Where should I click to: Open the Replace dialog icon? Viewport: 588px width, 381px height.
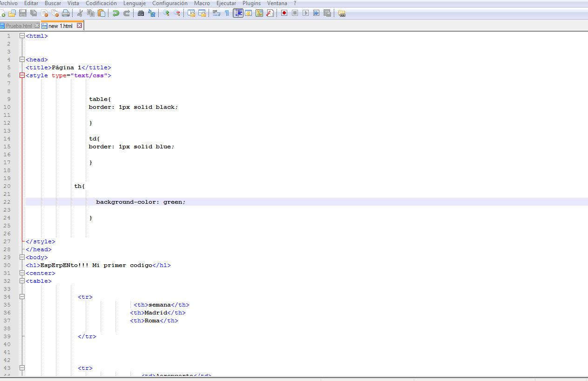click(152, 13)
